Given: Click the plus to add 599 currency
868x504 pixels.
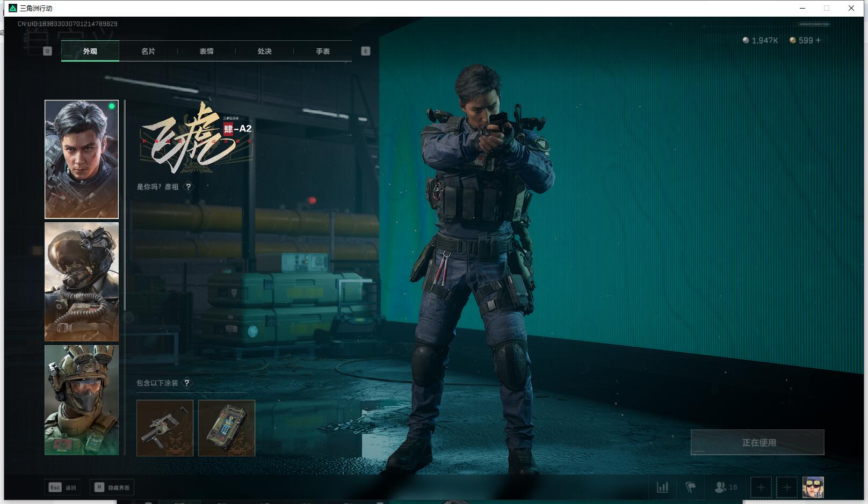Looking at the screenshot, I should (x=818, y=40).
